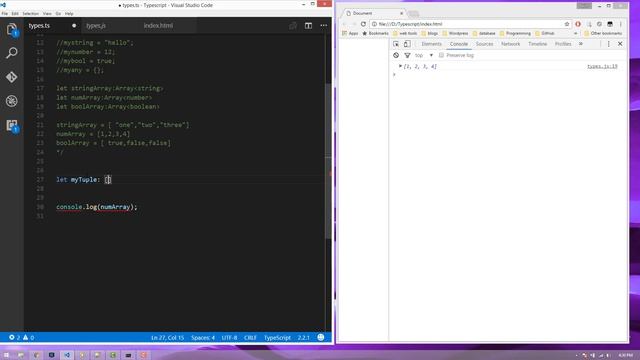This screenshot has height=360, width=640.
Task: Click TypeScript language mode in status bar
Action: click(277, 338)
